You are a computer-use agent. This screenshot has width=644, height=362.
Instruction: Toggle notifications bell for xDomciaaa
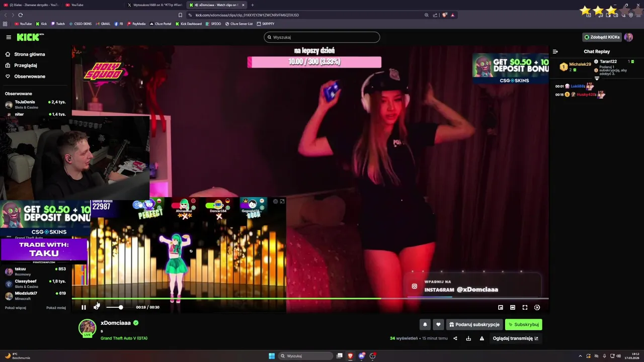click(x=425, y=324)
